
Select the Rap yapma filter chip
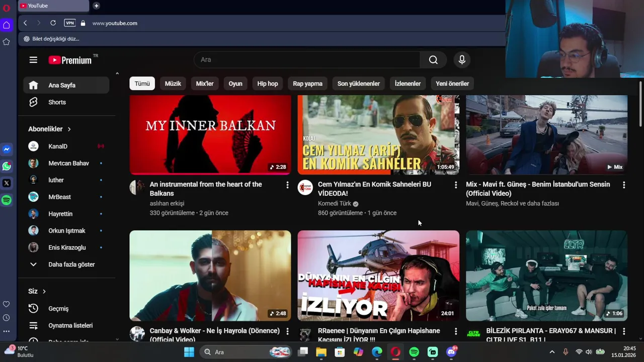pyautogui.click(x=308, y=83)
